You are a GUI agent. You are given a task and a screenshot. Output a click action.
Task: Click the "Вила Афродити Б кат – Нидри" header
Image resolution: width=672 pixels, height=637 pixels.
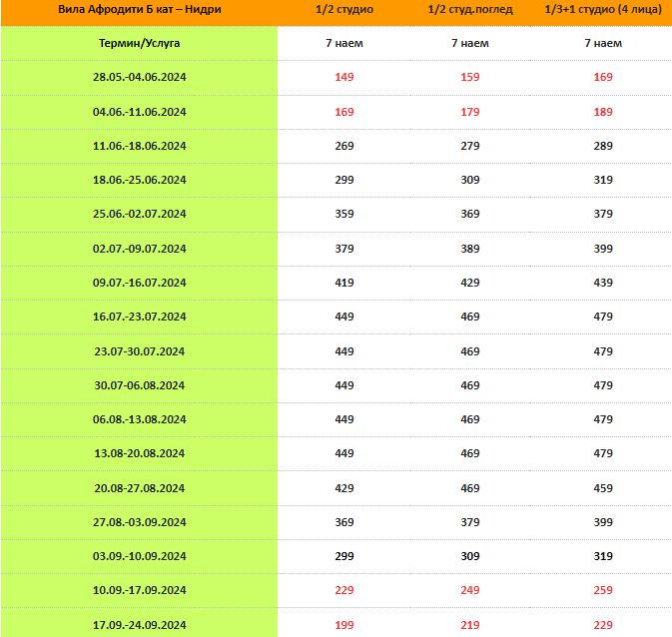pyautogui.click(x=140, y=9)
